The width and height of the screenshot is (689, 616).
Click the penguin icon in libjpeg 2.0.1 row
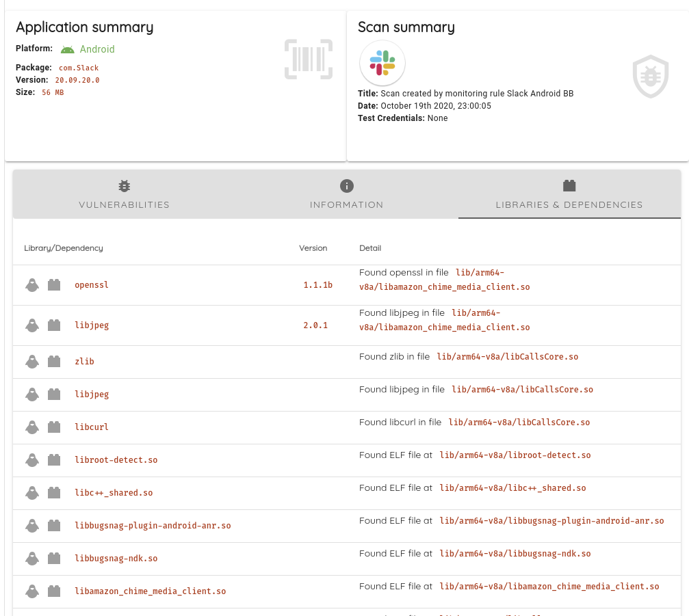(x=32, y=325)
